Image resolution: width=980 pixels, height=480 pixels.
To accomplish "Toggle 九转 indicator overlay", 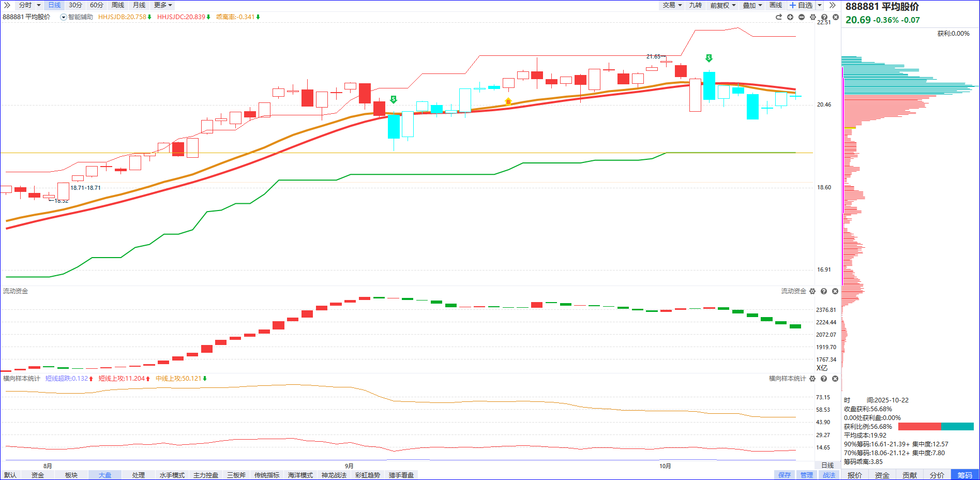I will coord(696,5).
